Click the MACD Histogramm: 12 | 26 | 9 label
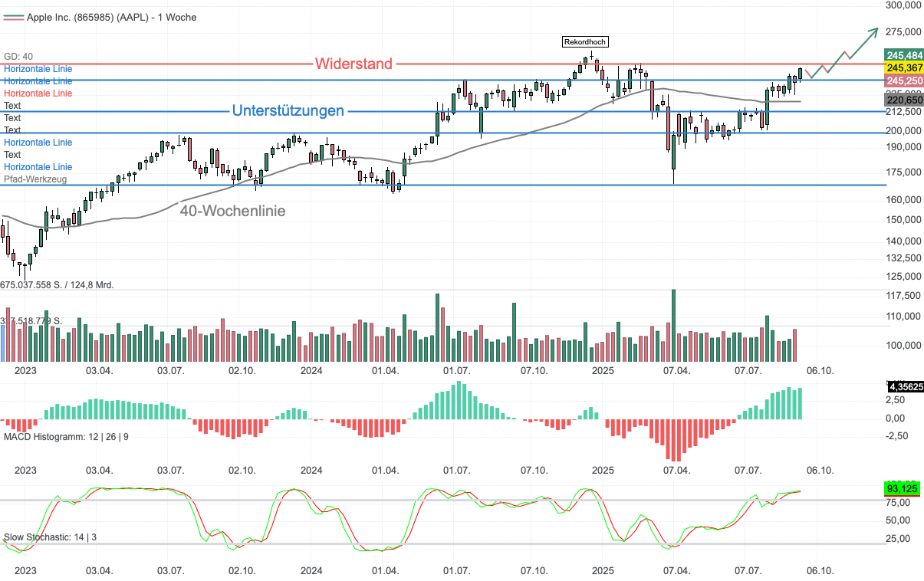The image size is (924, 581). 67,437
